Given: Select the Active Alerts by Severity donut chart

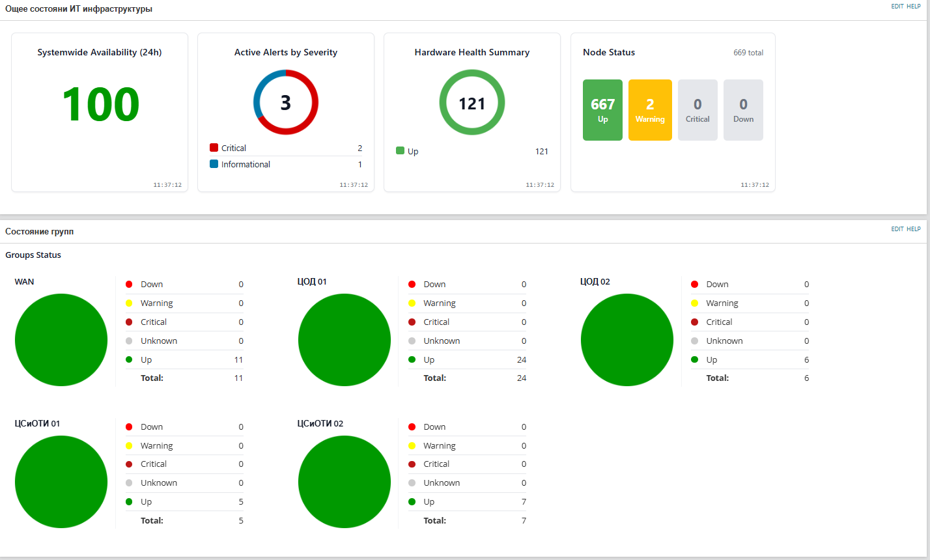Looking at the screenshot, I should click(286, 102).
